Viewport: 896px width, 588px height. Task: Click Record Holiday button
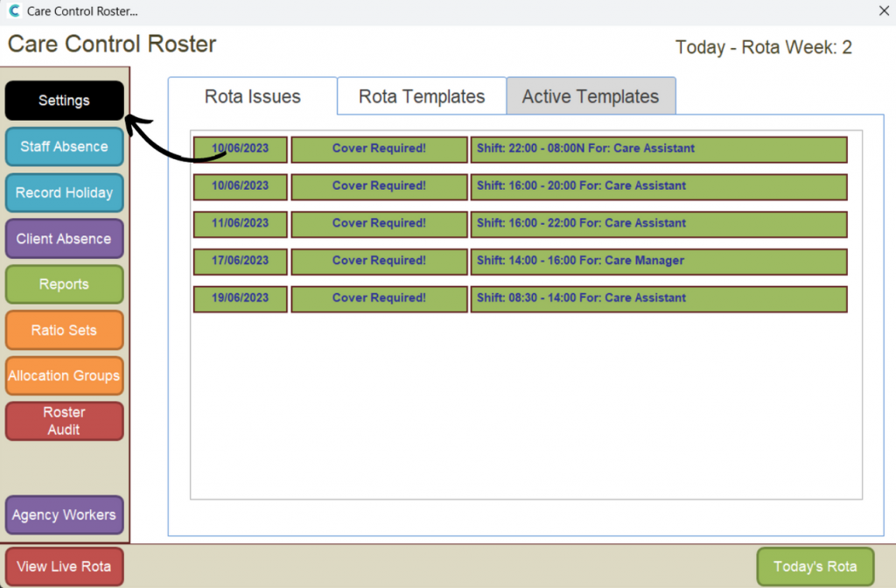click(65, 192)
